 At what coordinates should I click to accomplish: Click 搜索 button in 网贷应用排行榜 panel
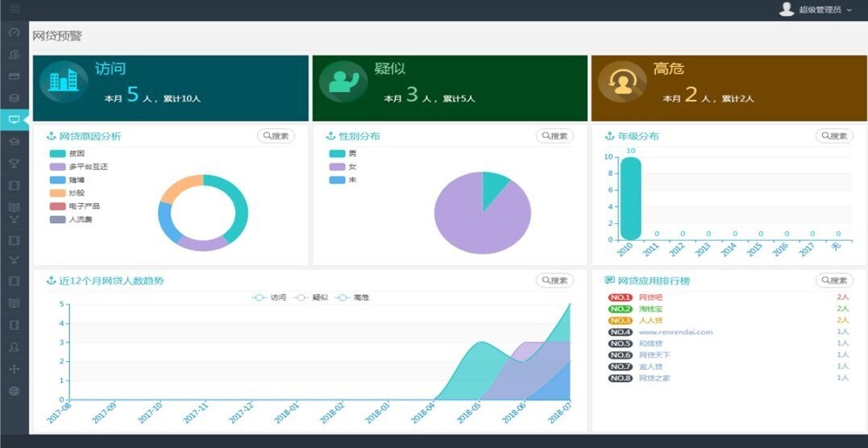[834, 280]
